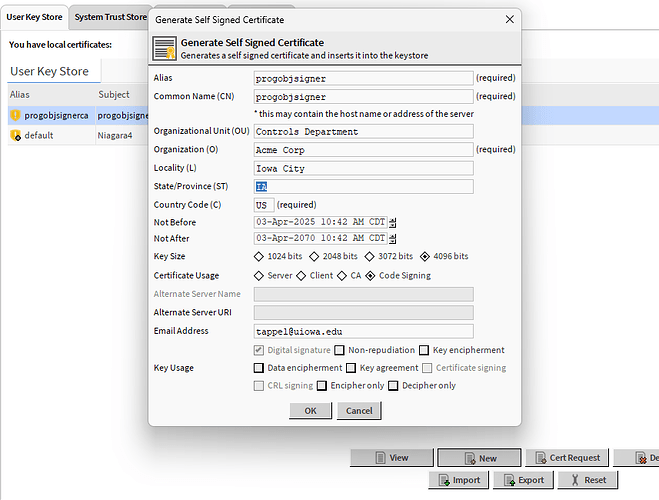This screenshot has height=500, width=659.
Task: Click the default certificate shield icon
Action: click(15, 135)
